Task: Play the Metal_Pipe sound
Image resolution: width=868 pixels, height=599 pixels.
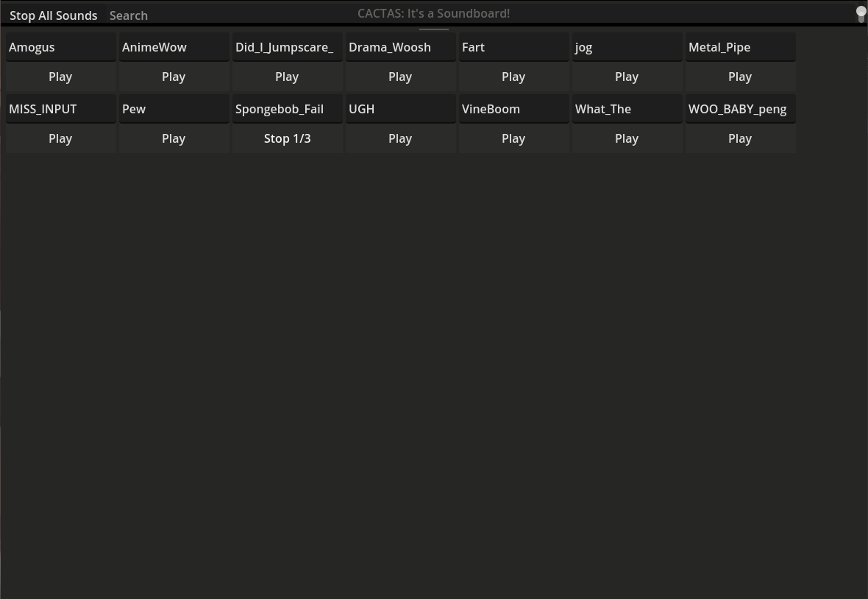Action: coord(740,77)
